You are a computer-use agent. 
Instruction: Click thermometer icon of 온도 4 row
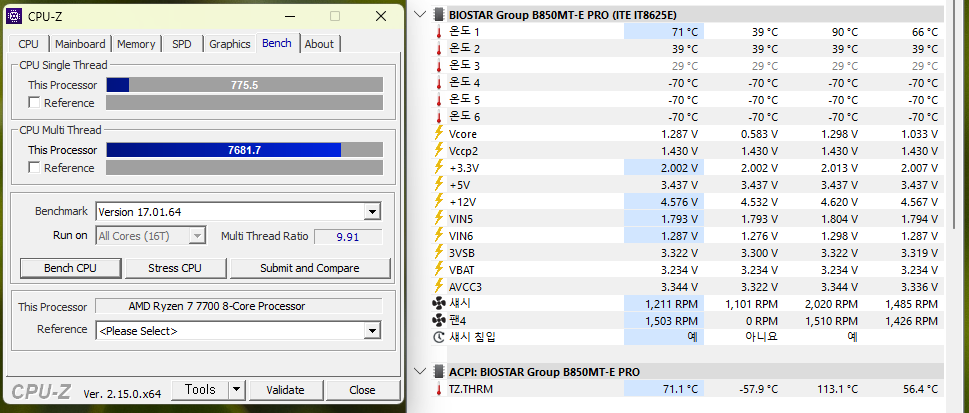click(x=439, y=83)
